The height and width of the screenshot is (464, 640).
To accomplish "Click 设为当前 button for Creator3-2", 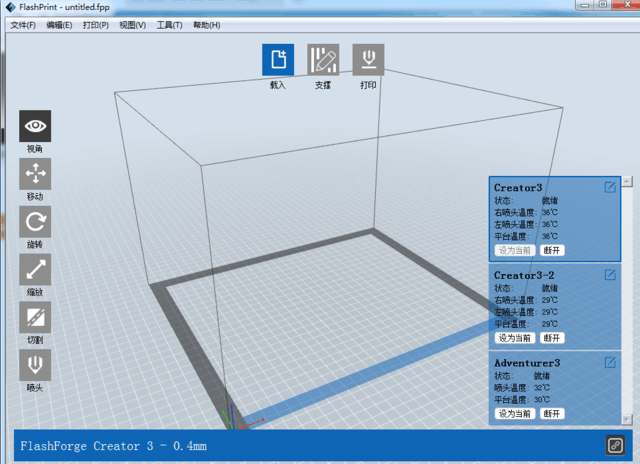I will pos(515,338).
